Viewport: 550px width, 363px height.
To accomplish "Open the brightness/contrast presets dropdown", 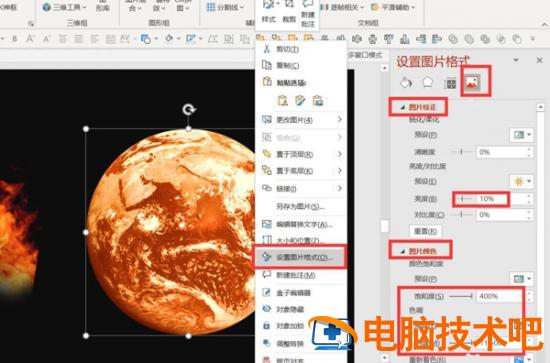I will point(522,181).
